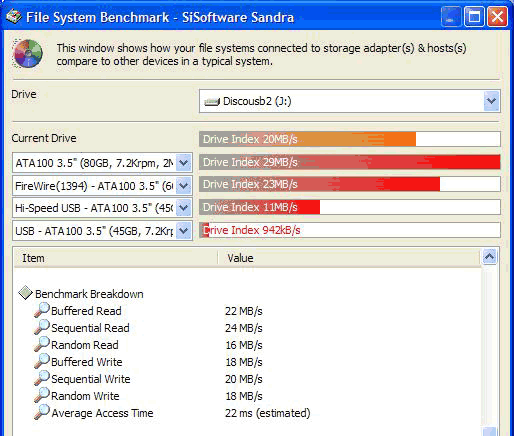Click the 16 MB/s Random Read value
The width and height of the screenshot is (514, 436).
[244, 345]
